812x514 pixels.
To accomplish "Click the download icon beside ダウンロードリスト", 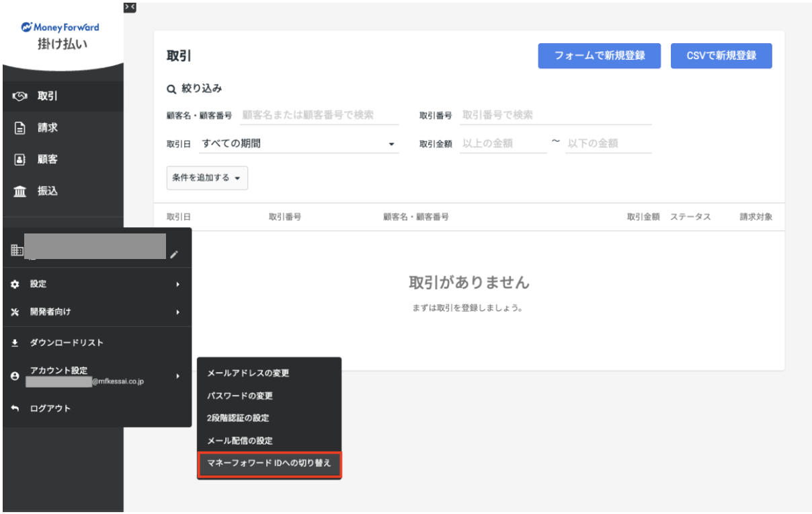I will pyautogui.click(x=15, y=343).
